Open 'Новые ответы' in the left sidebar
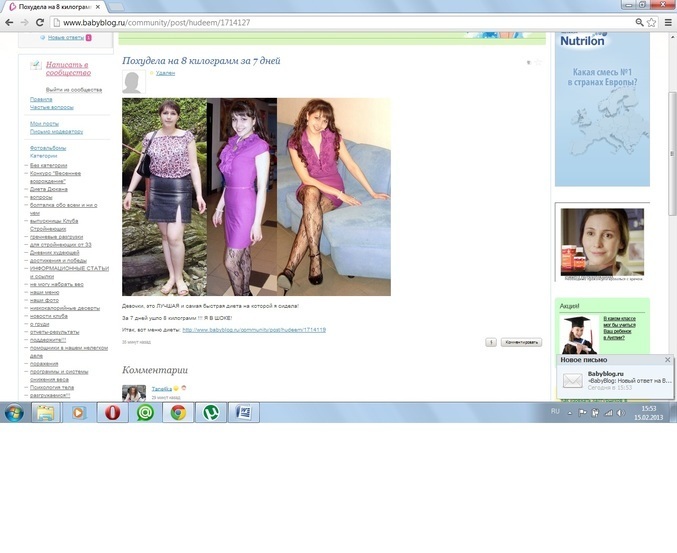Image resolution: width=677 pixels, height=553 pixels. (x=66, y=38)
